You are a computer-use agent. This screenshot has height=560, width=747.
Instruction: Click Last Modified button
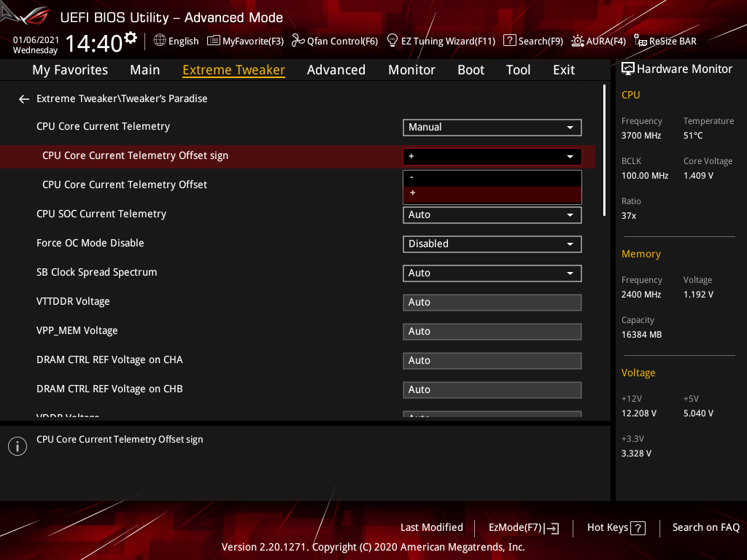coord(432,528)
